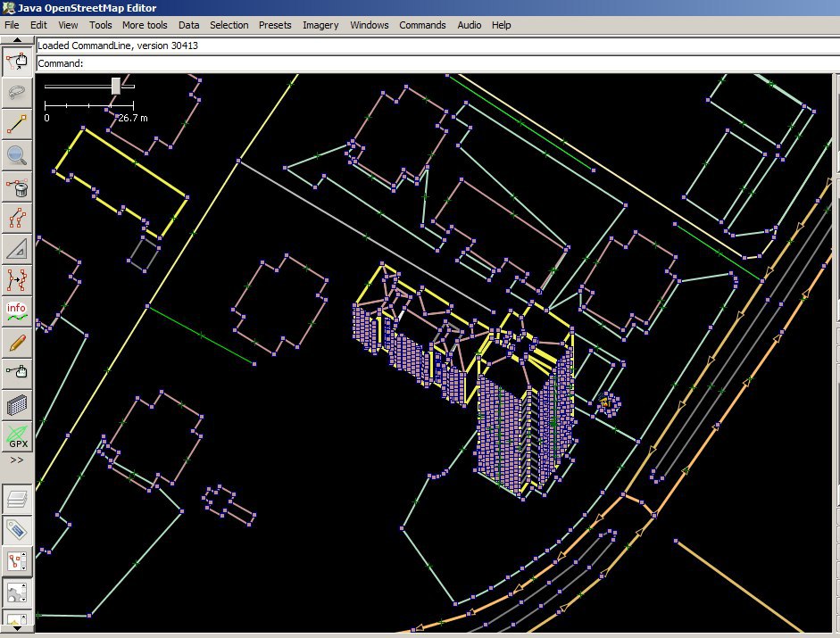The image size is (840, 638).
Task: Click the Command: input field
Action: (437, 63)
